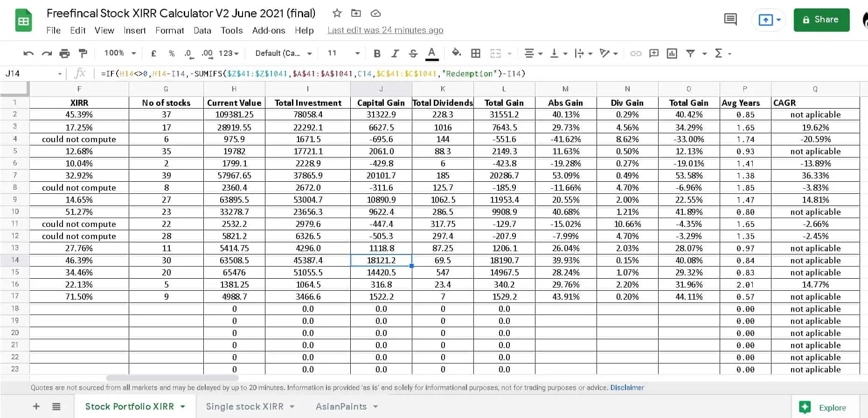
Task: Open the Data menu
Action: click(x=202, y=30)
